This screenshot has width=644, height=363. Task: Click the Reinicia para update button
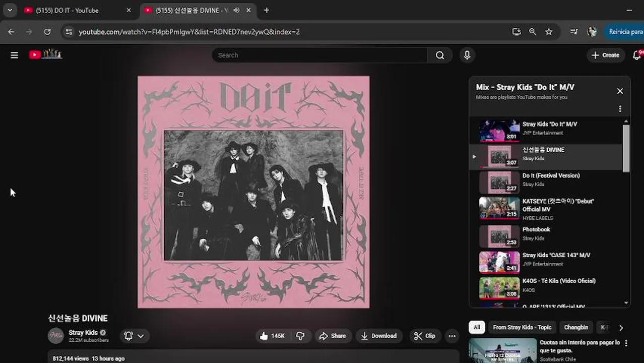point(624,32)
